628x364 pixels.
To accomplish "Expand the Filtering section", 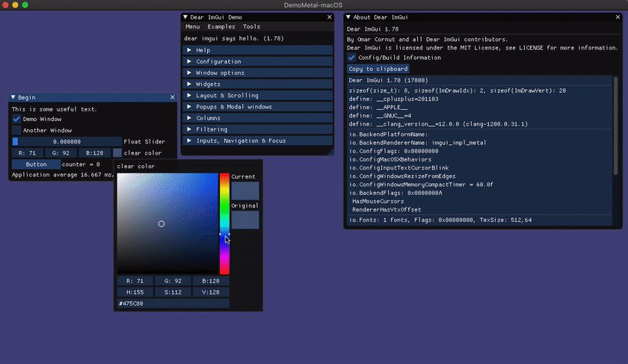I will [257, 129].
